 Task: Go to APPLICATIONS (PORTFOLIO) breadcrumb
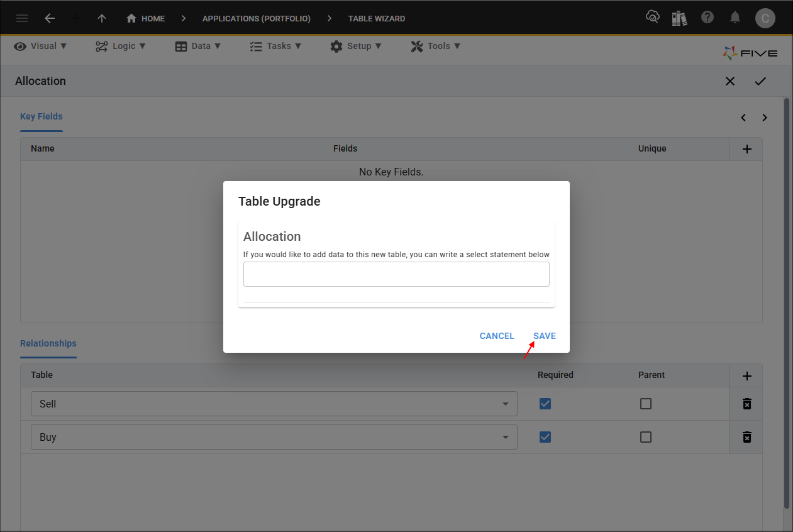[257, 19]
